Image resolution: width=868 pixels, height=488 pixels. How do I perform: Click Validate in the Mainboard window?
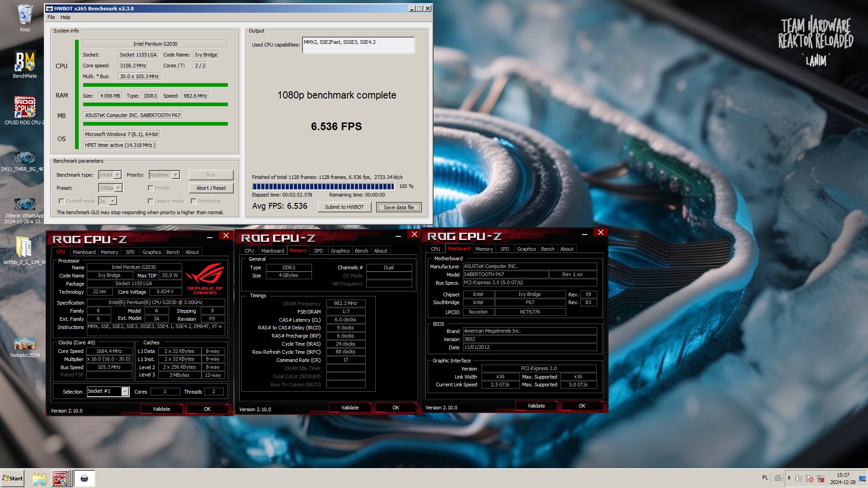click(x=536, y=406)
